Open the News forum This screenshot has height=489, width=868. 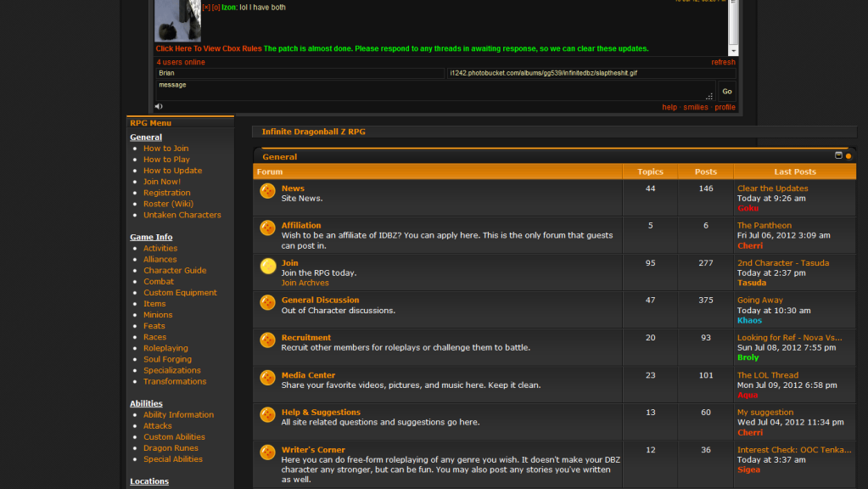click(293, 188)
